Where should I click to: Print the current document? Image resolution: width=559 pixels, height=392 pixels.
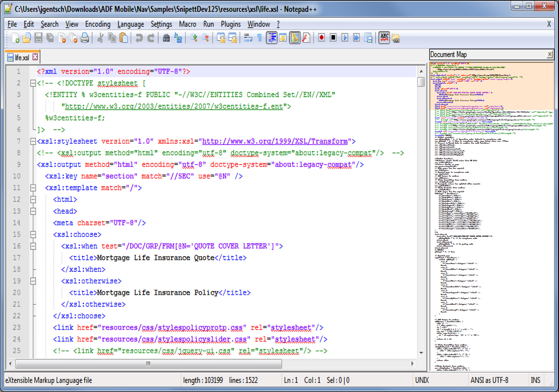85,37
